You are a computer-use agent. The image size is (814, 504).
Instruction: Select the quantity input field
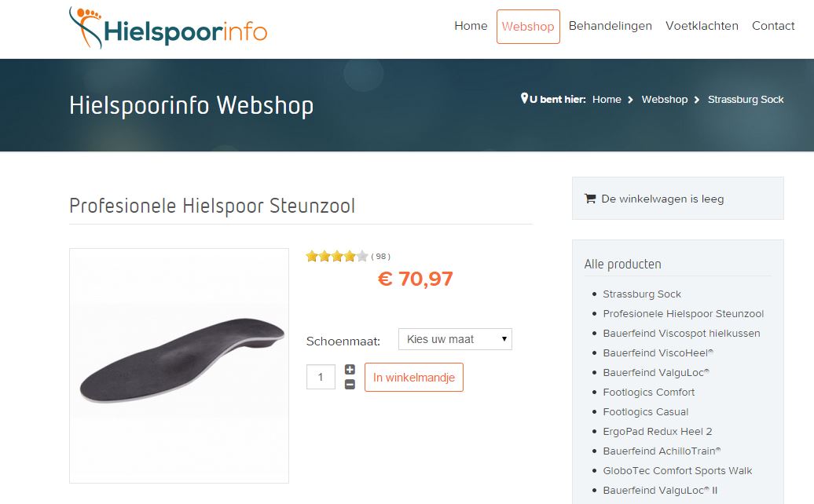[321, 377]
